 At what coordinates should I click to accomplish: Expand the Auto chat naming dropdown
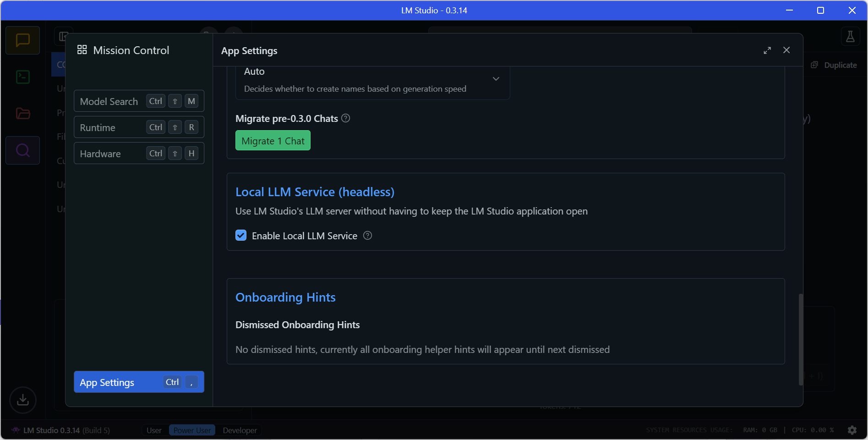tap(496, 79)
